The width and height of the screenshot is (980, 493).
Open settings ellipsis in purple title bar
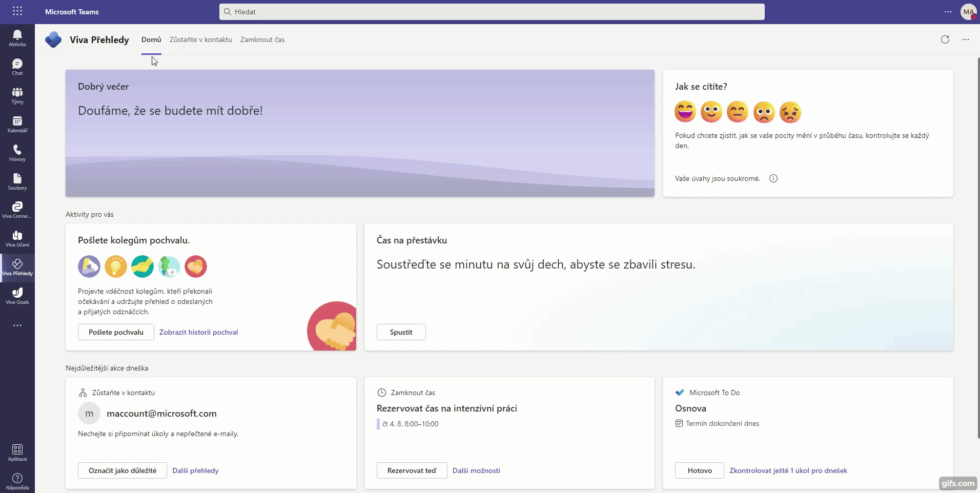(x=948, y=11)
